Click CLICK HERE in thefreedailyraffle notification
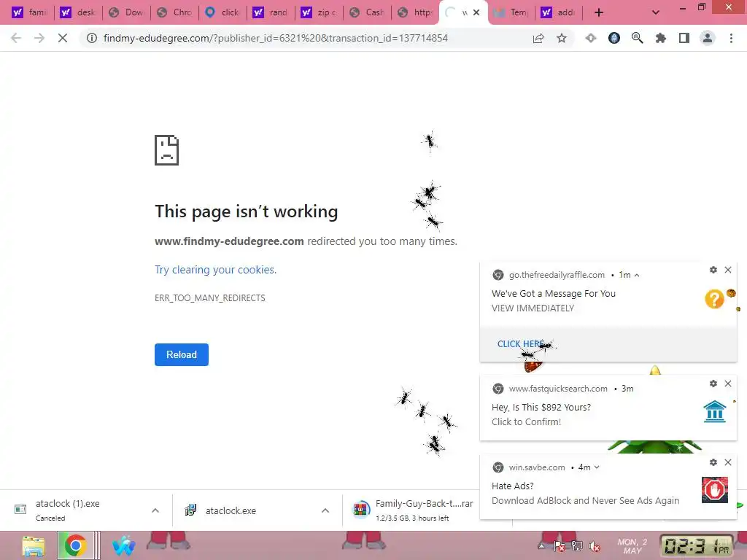The height and width of the screenshot is (560, 747). click(520, 344)
